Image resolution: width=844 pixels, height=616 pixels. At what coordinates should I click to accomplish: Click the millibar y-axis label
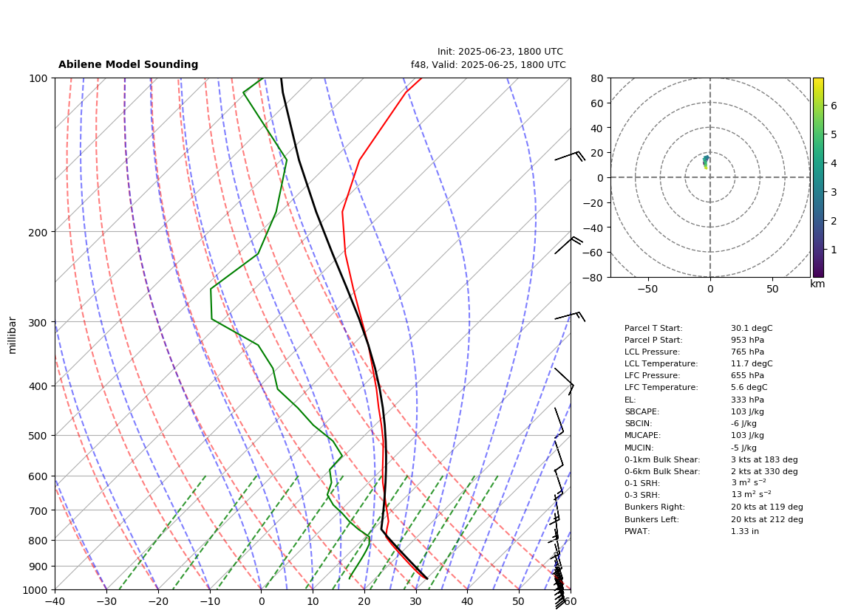coord(13,335)
